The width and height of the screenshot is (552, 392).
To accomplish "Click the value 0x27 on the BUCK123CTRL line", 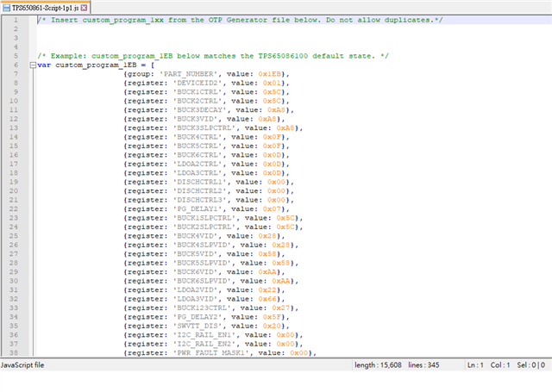I will click(x=280, y=308).
